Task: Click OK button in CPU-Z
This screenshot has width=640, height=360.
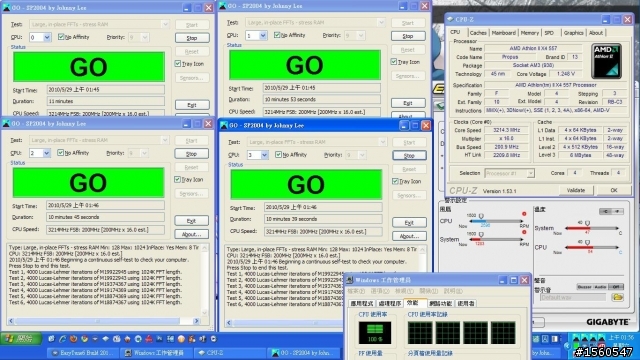Action: pyautogui.click(x=613, y=190)
